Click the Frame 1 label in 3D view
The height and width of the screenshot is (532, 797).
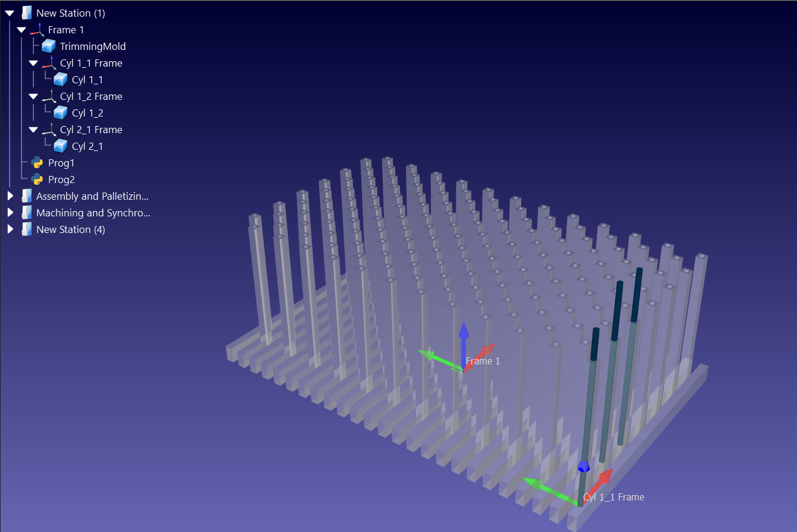(483, 361)
